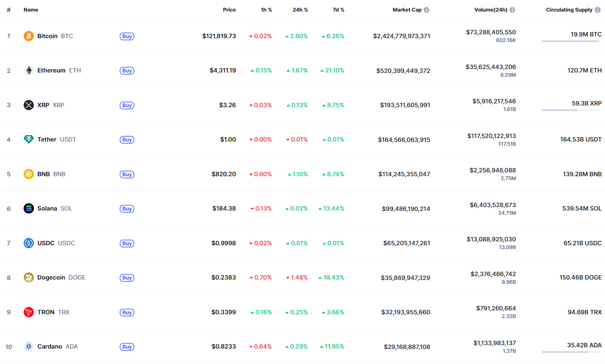Click the Tether logo icon
605x364 pixels.
pyautogui.click(x=29, y=139)
